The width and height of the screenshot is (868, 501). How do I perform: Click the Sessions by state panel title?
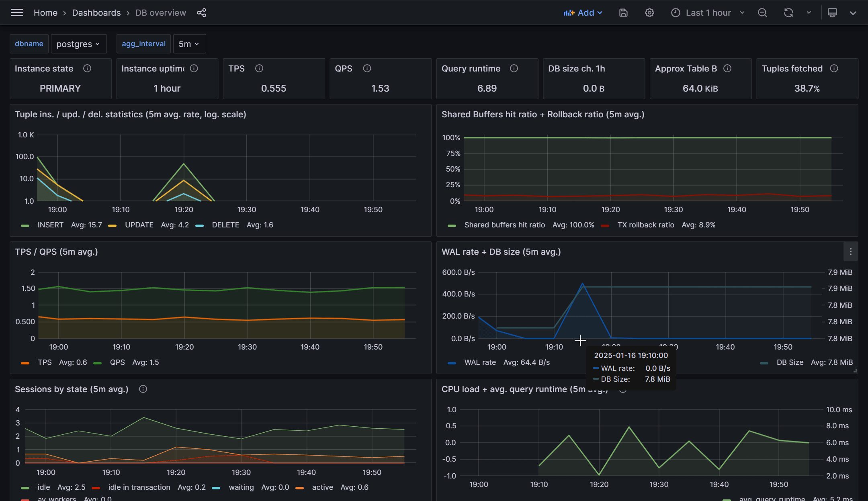point(72,389)
